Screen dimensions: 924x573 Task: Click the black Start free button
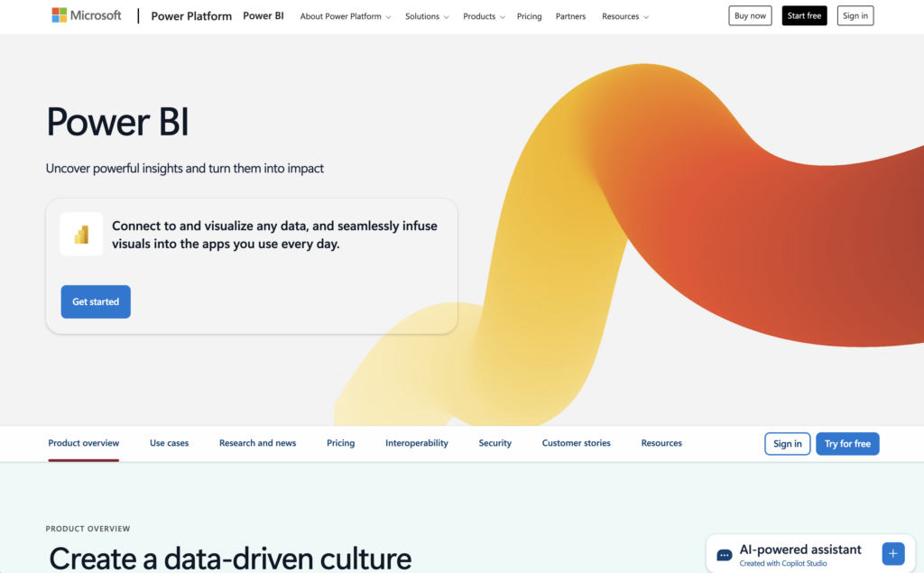click(x=804, y=16)
